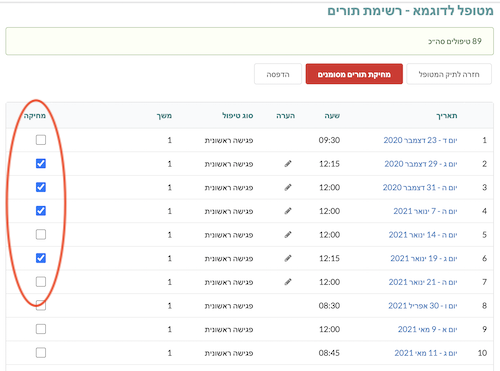Open note pencil icon for 19 January 2021
The height and width of the screenshot is (371, 500).
pyautogui.click(x=288, y=258)
